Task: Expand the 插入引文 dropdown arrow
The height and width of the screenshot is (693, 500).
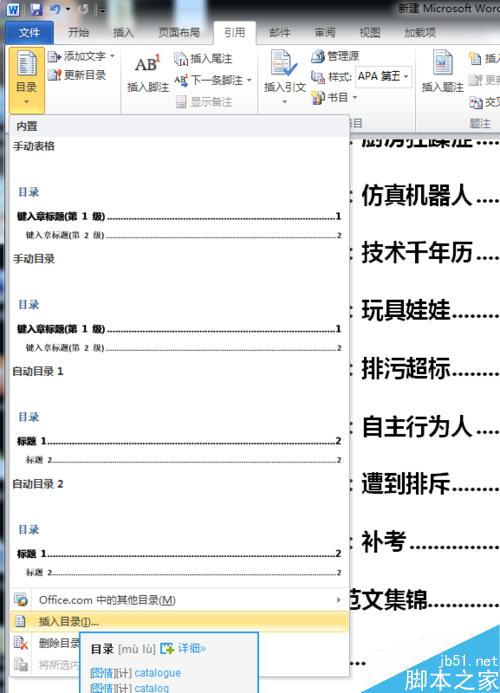Action: point(285,102)
